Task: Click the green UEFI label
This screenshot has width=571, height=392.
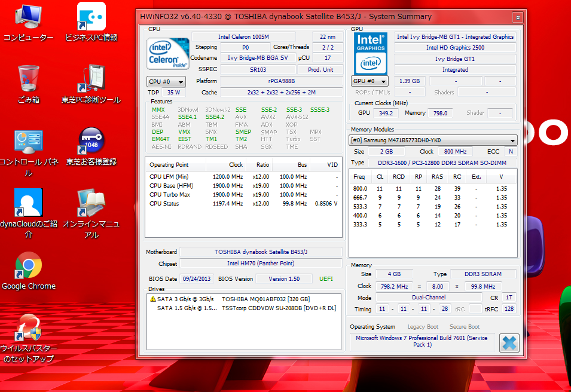Action: [326, 279]
